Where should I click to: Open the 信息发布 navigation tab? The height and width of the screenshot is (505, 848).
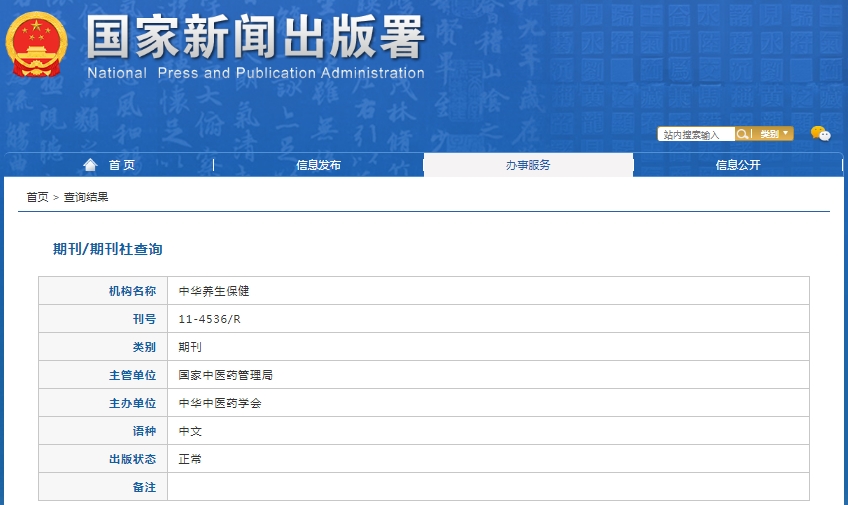318,165
